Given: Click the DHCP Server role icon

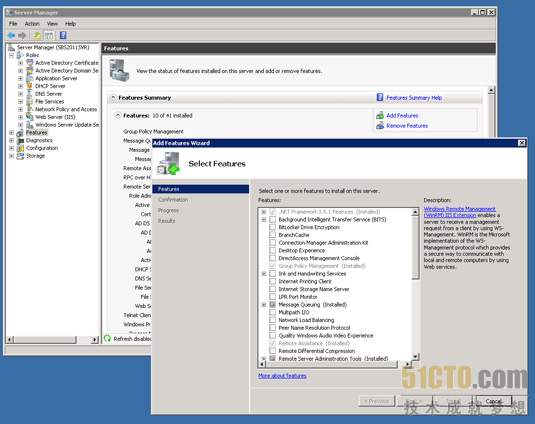Looking at the screenshot, I should click(30, 86).
